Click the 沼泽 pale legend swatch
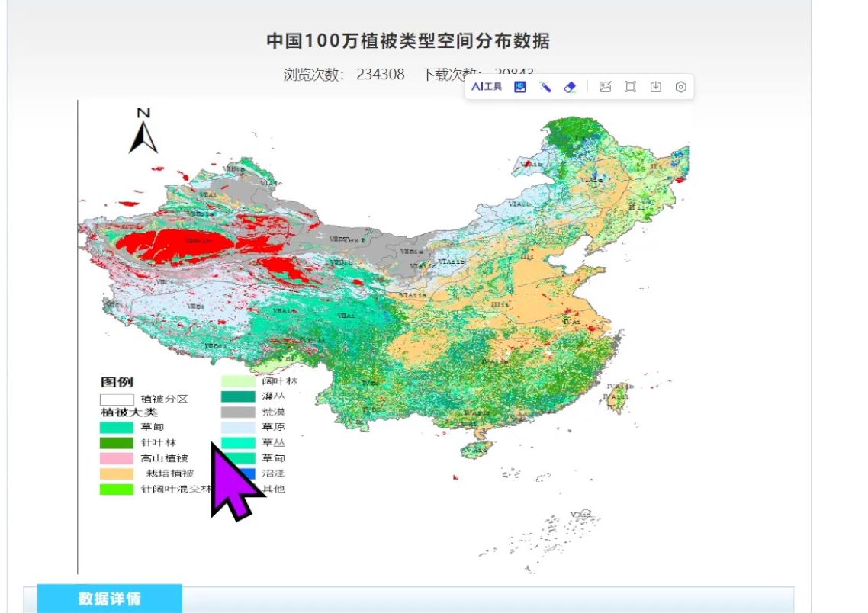The width and height of the screenshot is (868, 613). click(238, 473)
